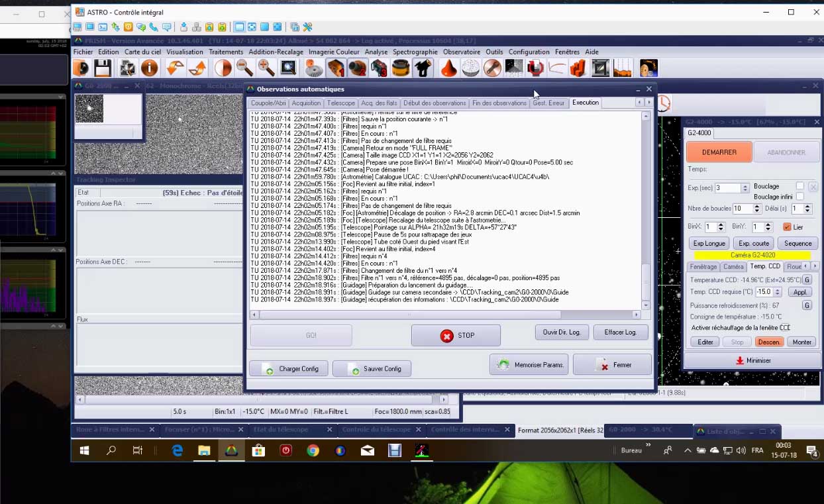Click the zoom-in magnifier toolbar icon

266,68
